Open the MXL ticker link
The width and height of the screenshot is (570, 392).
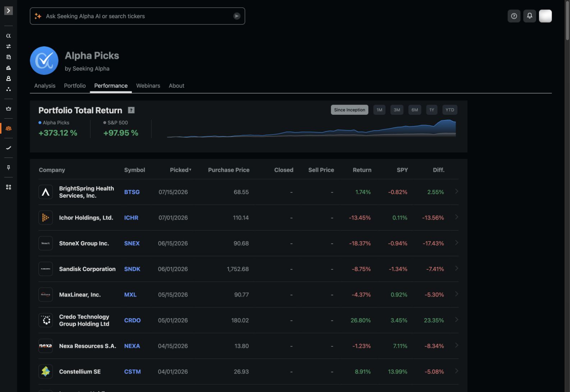click(x=130, y=295)
